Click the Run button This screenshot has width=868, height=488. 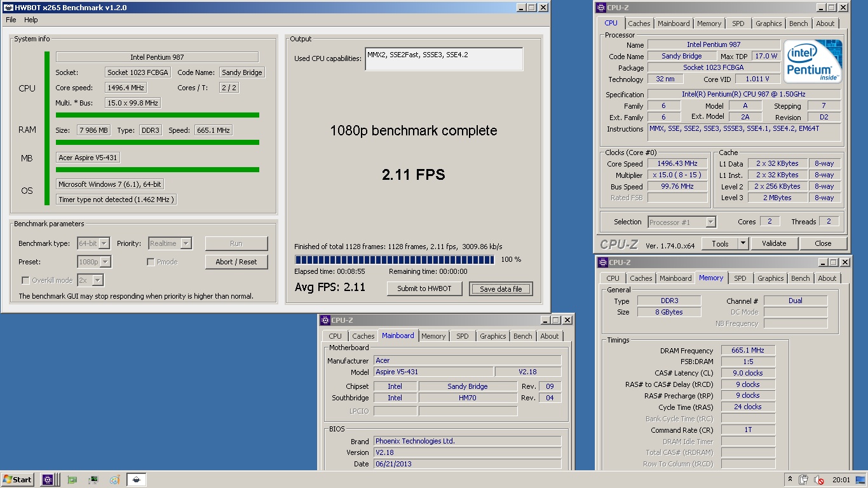pyautogui.click(x=236, y=243)
